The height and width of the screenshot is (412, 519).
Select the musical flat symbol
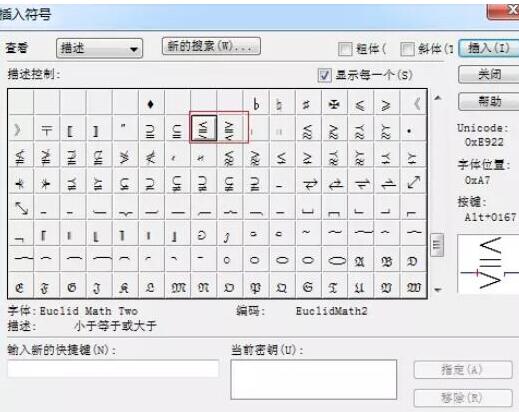[x=256, y=104]
